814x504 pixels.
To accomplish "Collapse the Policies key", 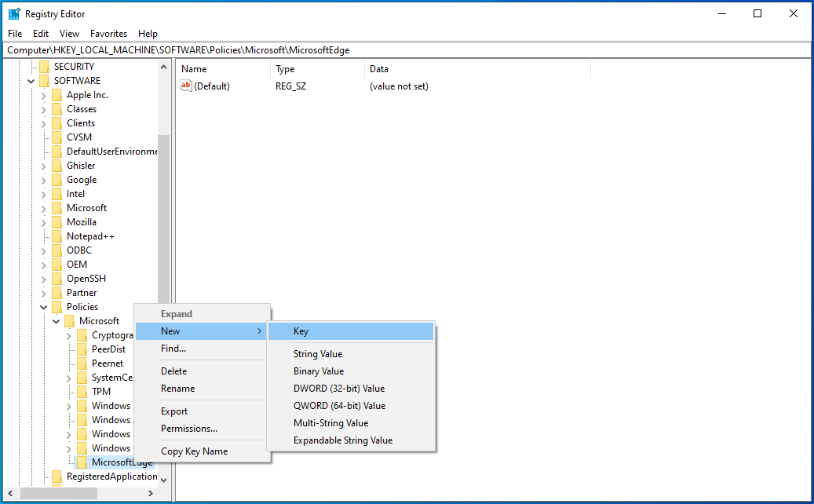I will pos(44,306).
